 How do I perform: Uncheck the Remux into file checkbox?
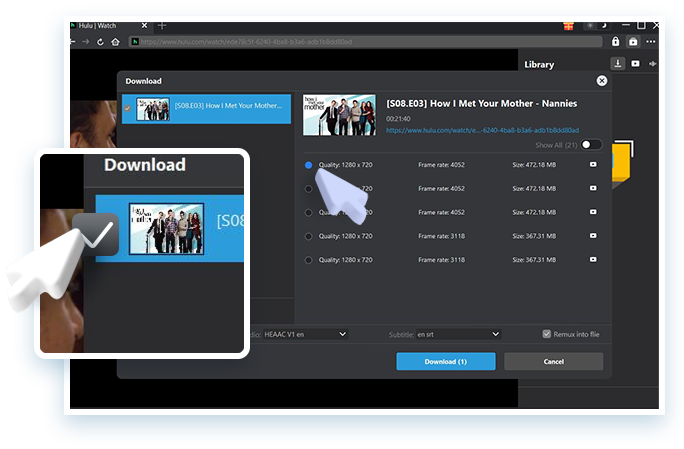click(x=546, y=334)
